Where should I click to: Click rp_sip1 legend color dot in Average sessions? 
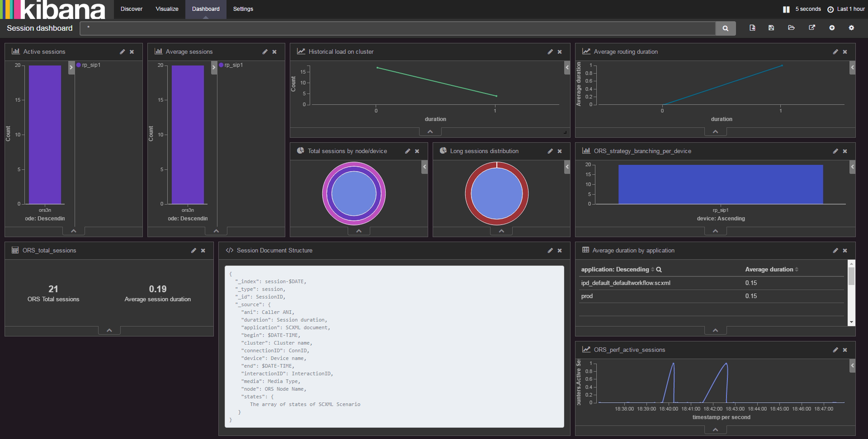(x=221, y=65)
